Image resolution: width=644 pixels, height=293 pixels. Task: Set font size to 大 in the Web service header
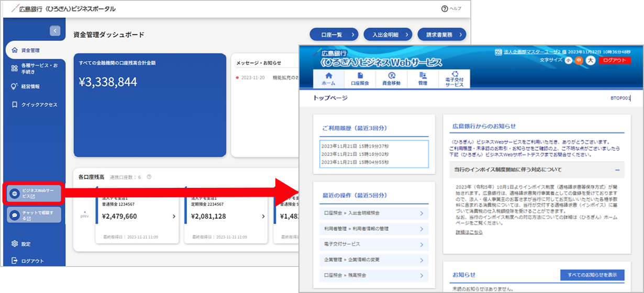(591, 60)
